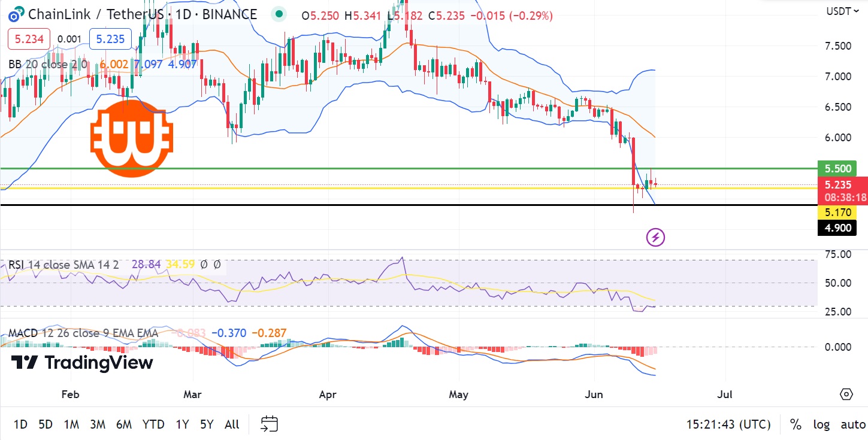Click the 08:38:18 countdown timer
The image size is (868, 440).
(845, 198)
